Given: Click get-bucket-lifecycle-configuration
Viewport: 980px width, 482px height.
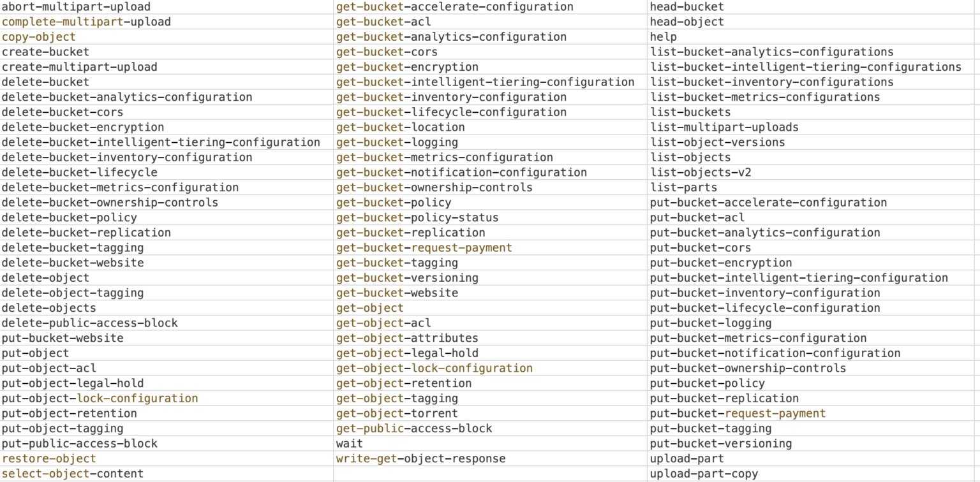Looking at the screenshot, I should [x=451, y=112].
